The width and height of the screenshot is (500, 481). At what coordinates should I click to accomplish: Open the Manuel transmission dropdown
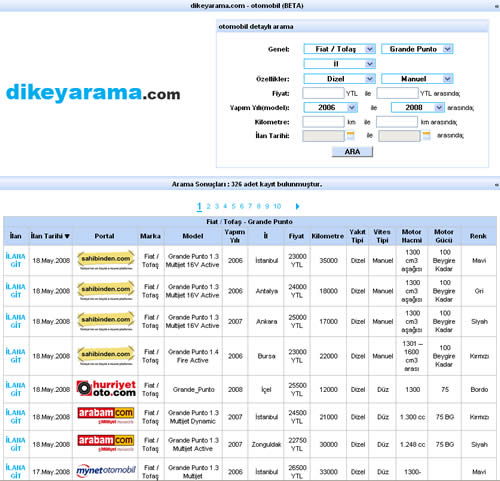[417, 79]
